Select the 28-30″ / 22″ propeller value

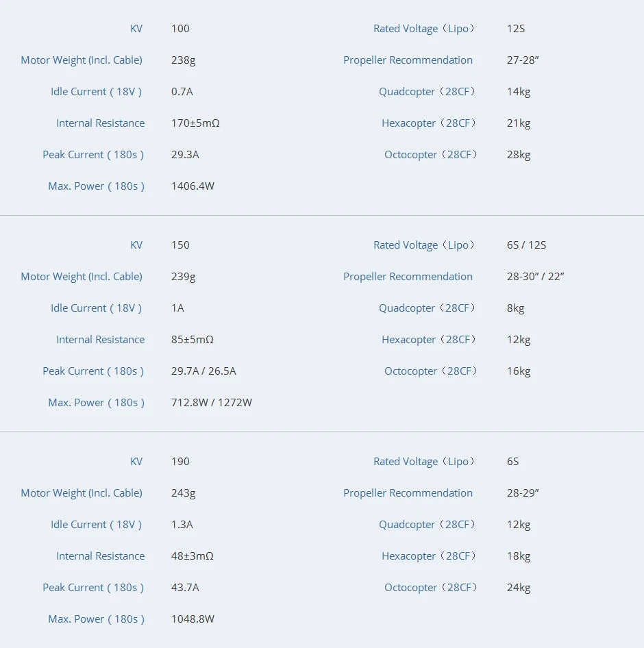click(535, 277)
